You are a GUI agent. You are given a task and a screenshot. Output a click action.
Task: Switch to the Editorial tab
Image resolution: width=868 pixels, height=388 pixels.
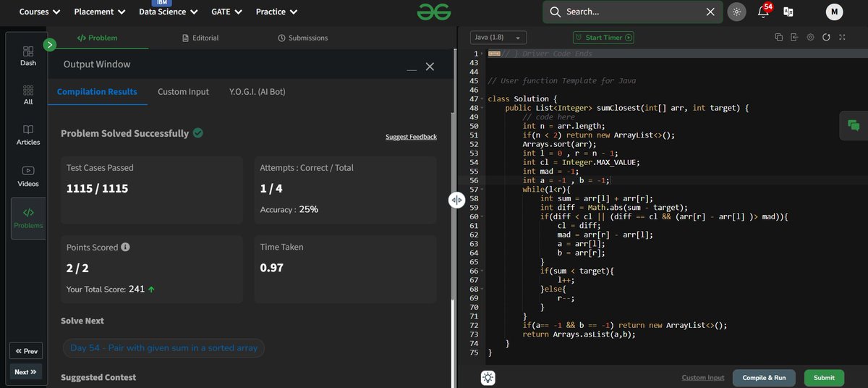coord(200,38)
